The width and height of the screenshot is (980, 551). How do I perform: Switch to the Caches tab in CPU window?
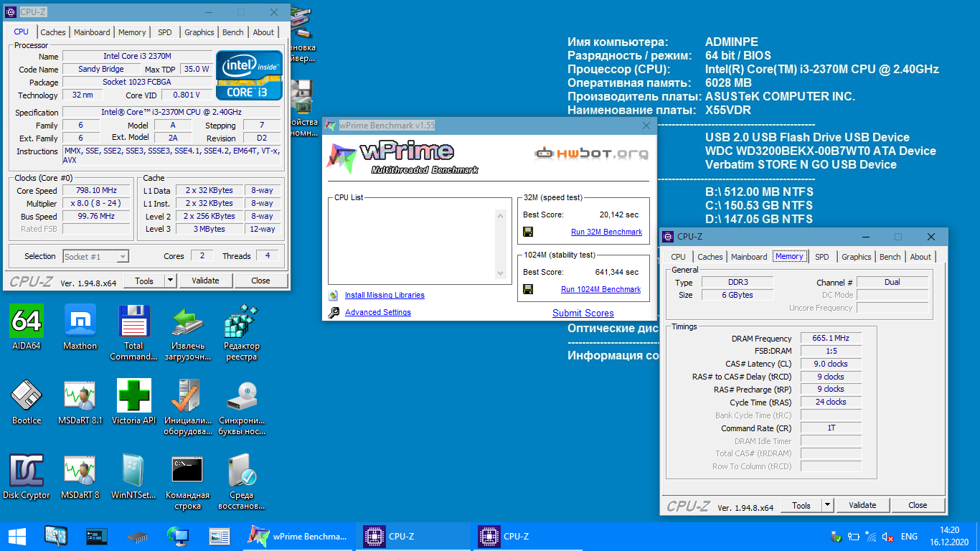click(53, 32)
